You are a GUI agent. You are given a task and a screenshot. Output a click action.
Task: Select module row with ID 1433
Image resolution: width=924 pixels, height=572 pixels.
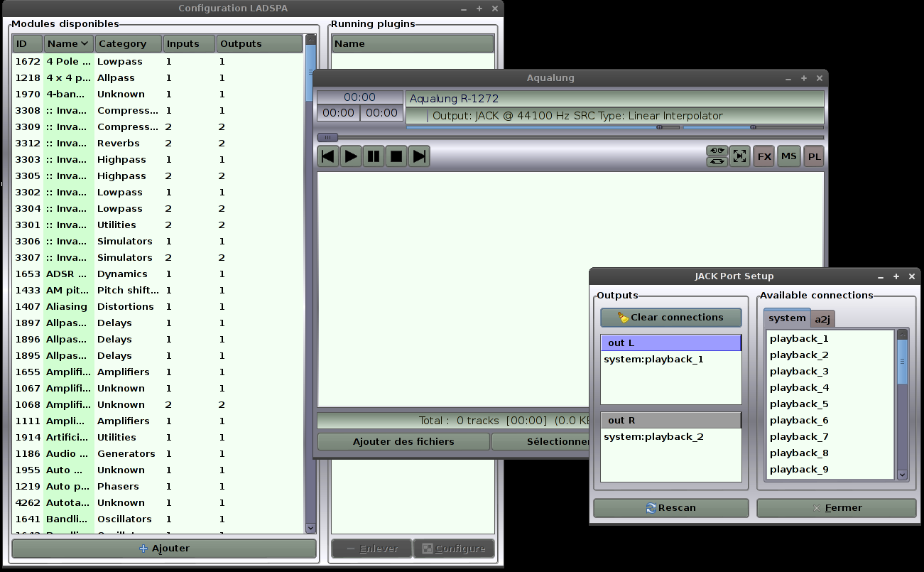pyautogui.click(x=158, y=291)
